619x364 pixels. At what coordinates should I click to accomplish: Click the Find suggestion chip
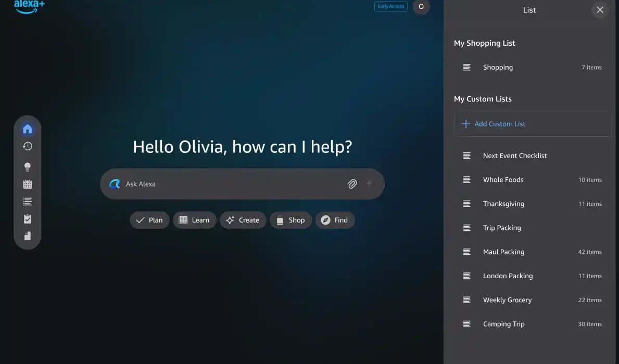[335, 220]
